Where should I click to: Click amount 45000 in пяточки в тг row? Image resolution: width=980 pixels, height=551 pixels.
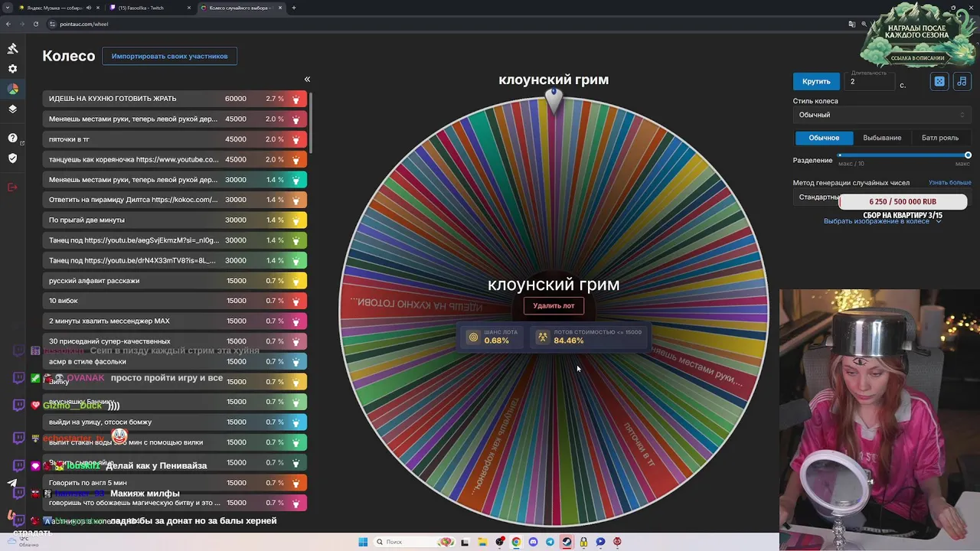(x=236, y=139)
